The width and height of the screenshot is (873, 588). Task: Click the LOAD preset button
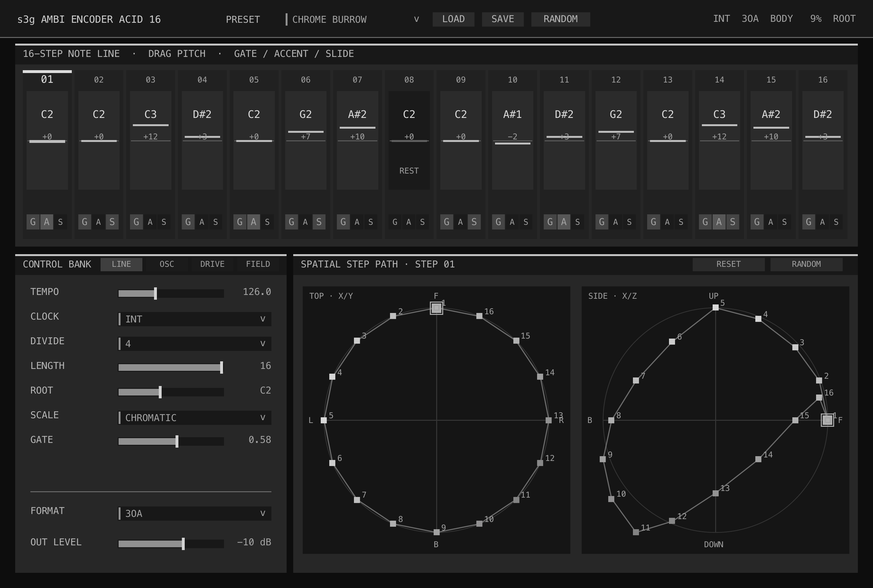pyautogui.click(x=454, y=19)
